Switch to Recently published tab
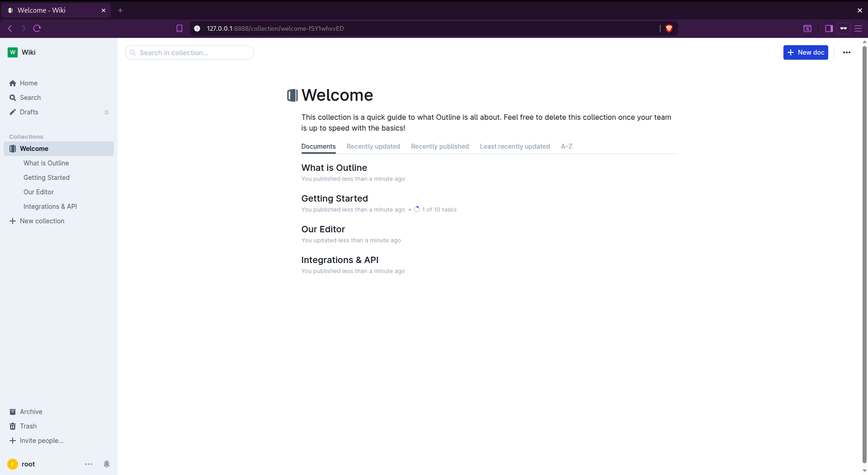Image resolution: width=868 pixels, height=475 pixels. pyautogui.click(x=440, y=146)
